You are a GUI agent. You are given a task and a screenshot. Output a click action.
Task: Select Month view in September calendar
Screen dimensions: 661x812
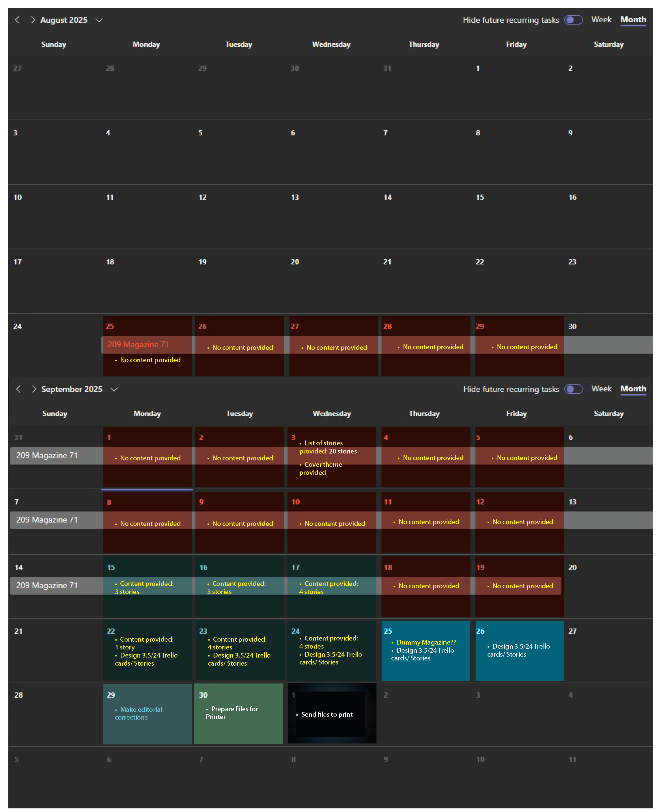633,388
